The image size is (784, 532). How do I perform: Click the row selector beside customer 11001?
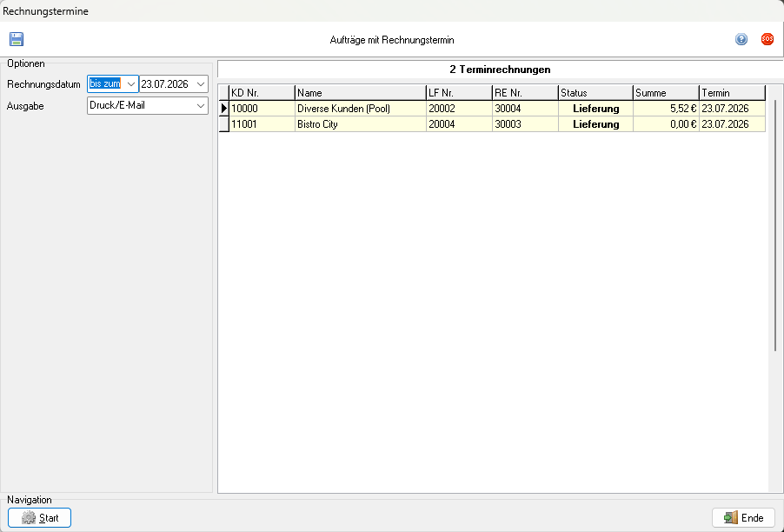[224, 124]
